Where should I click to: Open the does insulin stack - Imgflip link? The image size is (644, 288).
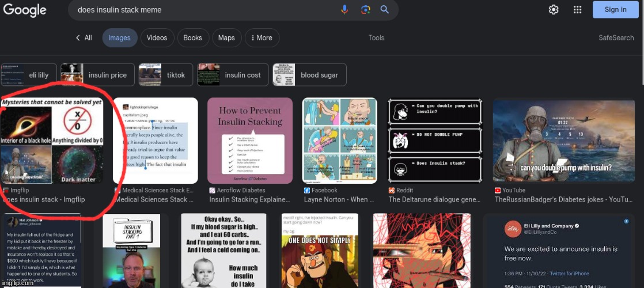(x=44, y=200)
